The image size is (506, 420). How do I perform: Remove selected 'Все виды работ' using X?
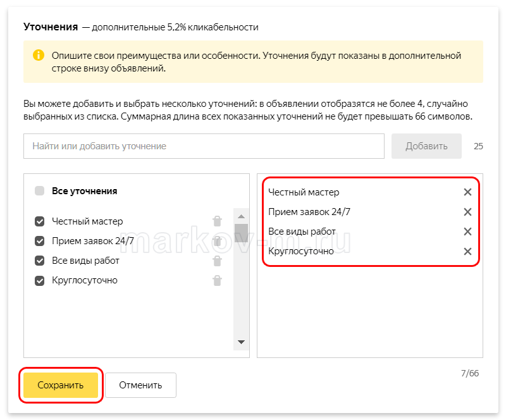click(467, 232)
